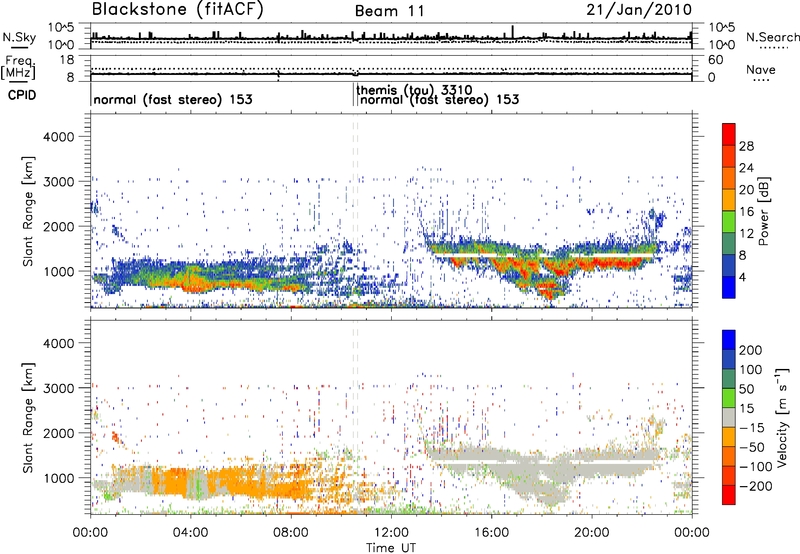Click the "Blackstone (fitACF)" plot title

[x=178, y=10]
